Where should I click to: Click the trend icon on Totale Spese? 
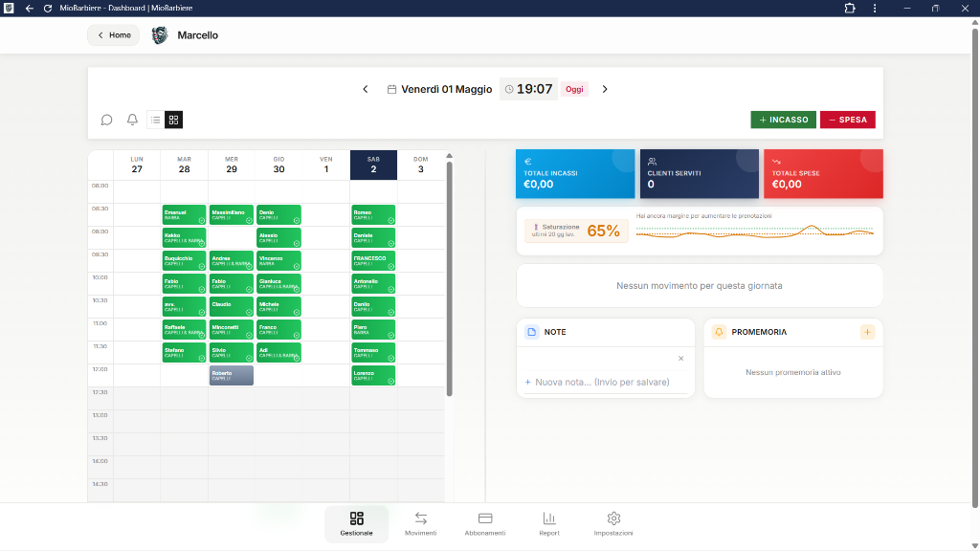coord(776,161)
